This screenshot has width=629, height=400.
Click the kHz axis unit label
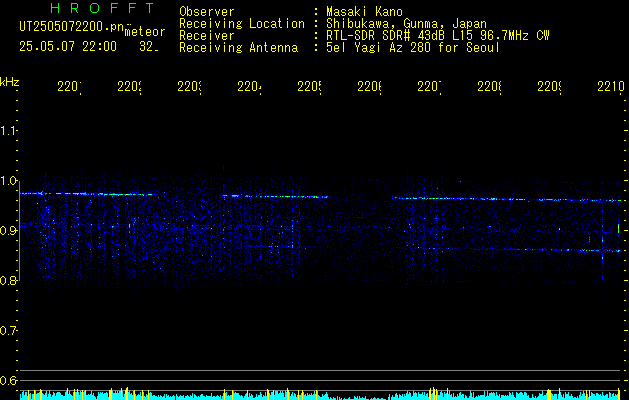point(9,82)
